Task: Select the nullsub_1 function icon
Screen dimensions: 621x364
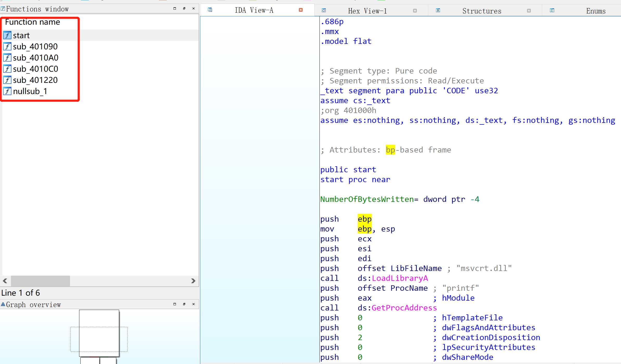Action: pos(7,91)
